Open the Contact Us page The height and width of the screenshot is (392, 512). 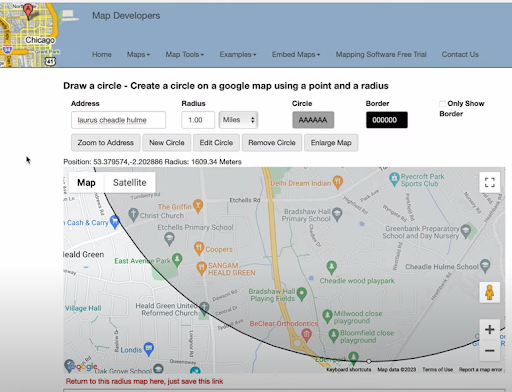tap(460, 54)
